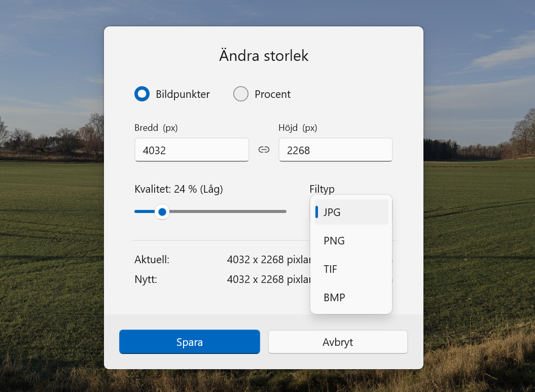Click the grey part of the quality slider track
The width and height of the screenshot is (535, 392).
pyautogui.click(x=228, y=211)
